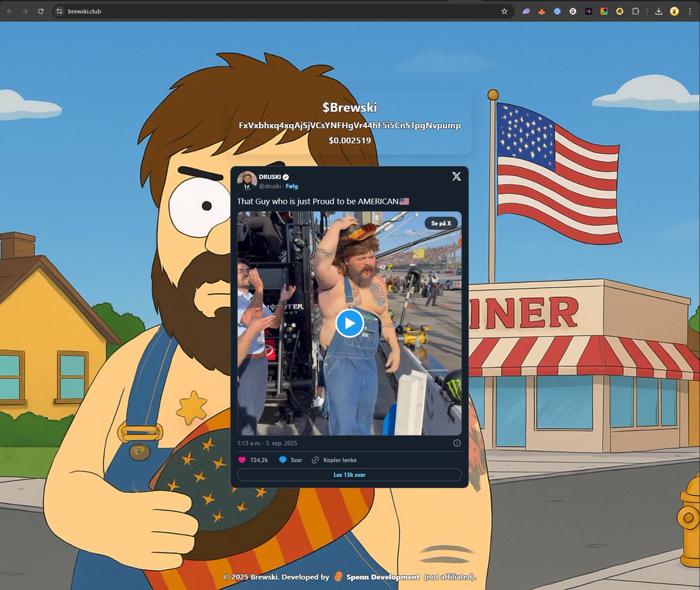Viewport: 700px width, 590px height.
Task: Reply via the Svar link
Action: point(296,460)
